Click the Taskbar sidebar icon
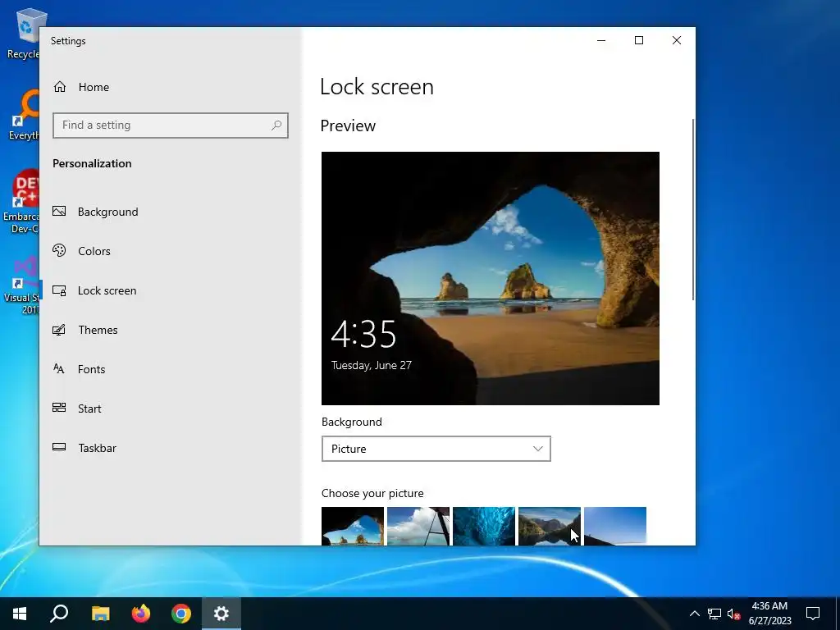Viewport: 840px width, 630px height. tap(59, 447)
